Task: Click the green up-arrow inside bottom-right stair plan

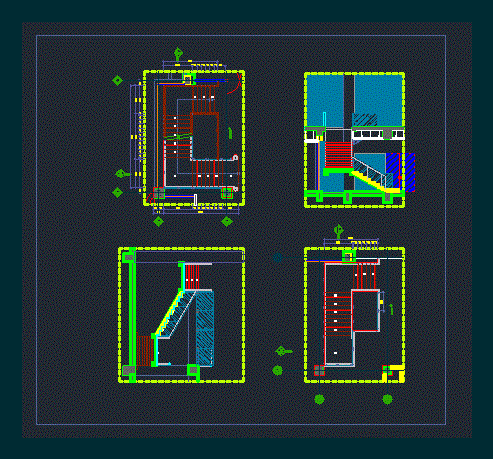Action: click(x=391, y=309)
